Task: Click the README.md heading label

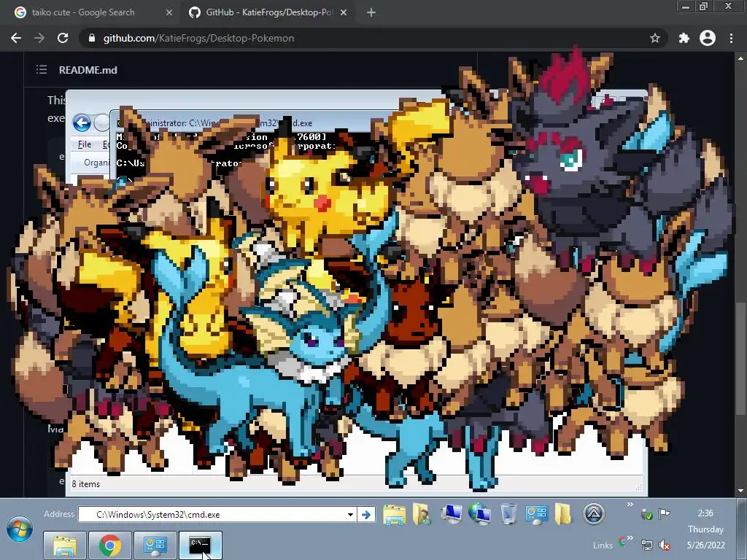Action: click(88, 70)
